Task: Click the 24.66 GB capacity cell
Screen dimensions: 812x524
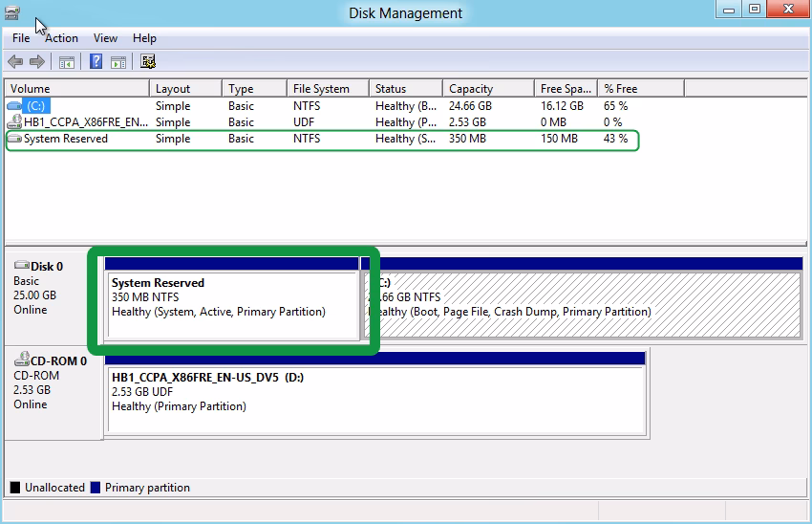Action: 470,106
